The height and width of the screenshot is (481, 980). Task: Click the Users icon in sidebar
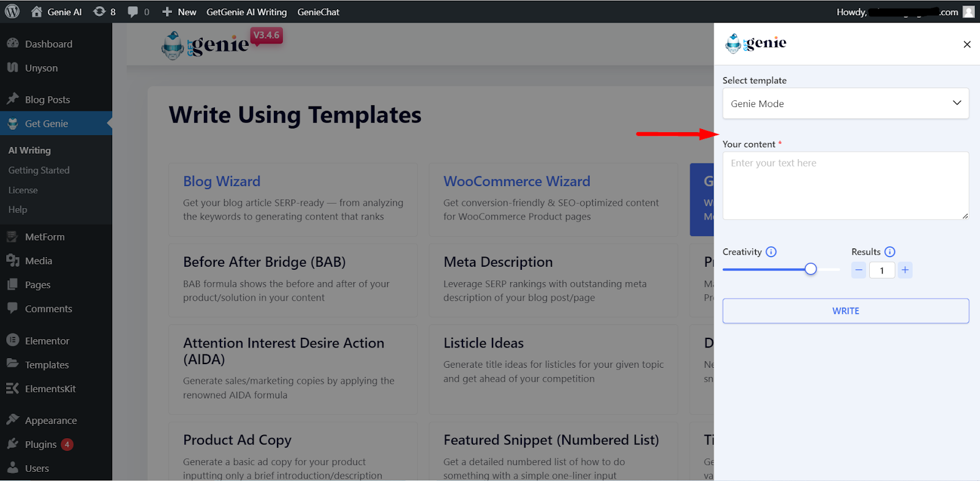tap(12, 468)
